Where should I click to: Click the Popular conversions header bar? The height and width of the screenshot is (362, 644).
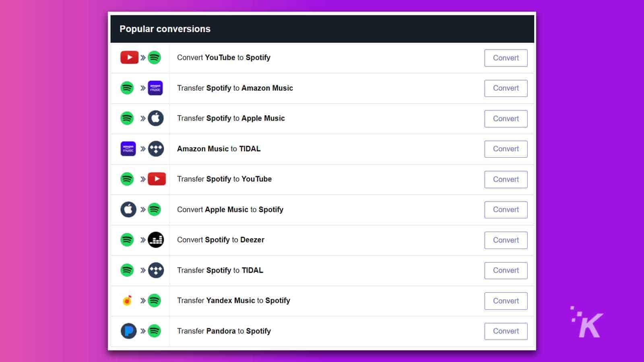[322, 29]
